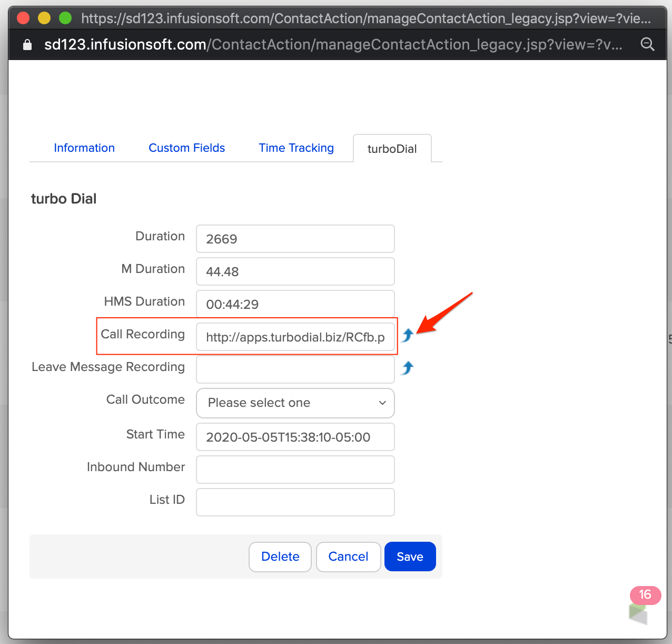
Task: Click the "turbo Dial" section heading
Action: [x=64, y=199]
